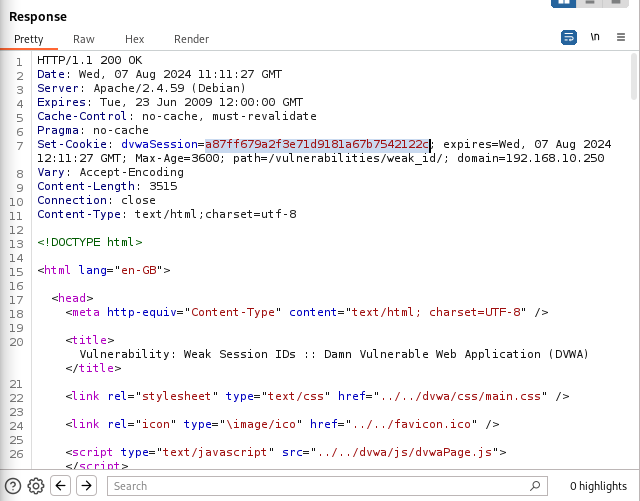Open the response hamburger options menu
This screenshot has height=501, width=640.
click(x=621, y=37)
